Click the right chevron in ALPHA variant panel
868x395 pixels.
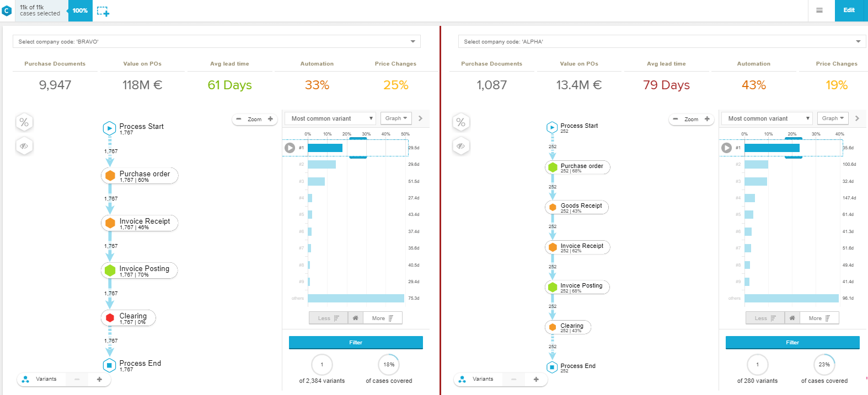pyautogui.click(x=857, y=118)
